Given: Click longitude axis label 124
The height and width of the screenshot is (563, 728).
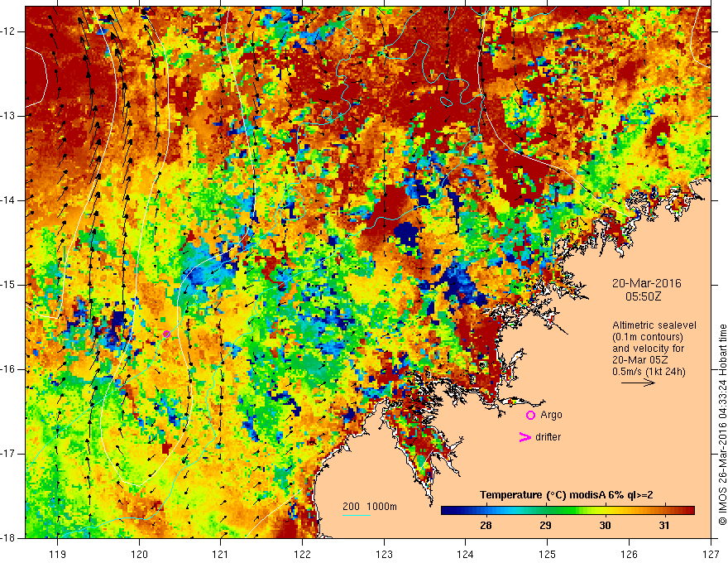Looking at the screenshot, I should [x=466, y=554].
